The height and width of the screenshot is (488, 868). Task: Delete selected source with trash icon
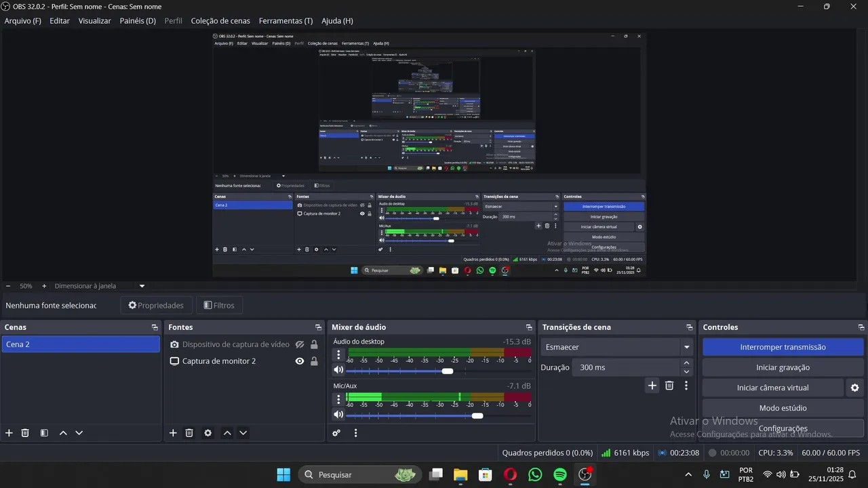(x=189, y=433)
